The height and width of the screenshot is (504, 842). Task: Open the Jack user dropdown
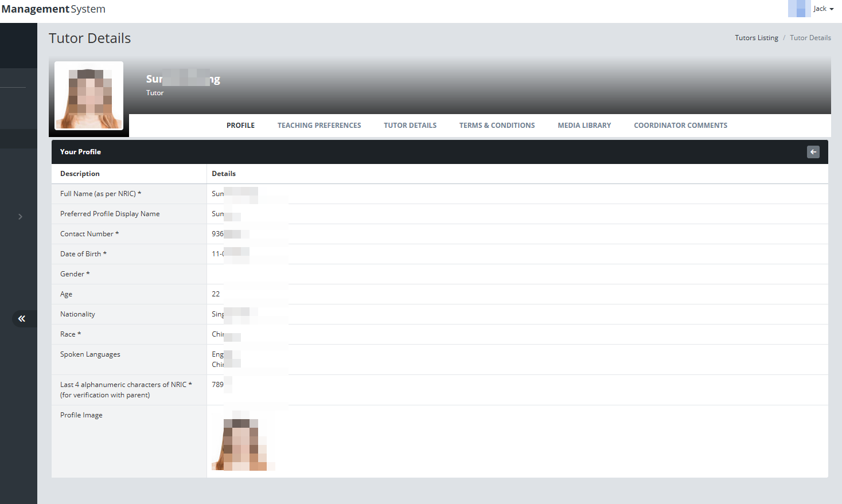(823, 9)
